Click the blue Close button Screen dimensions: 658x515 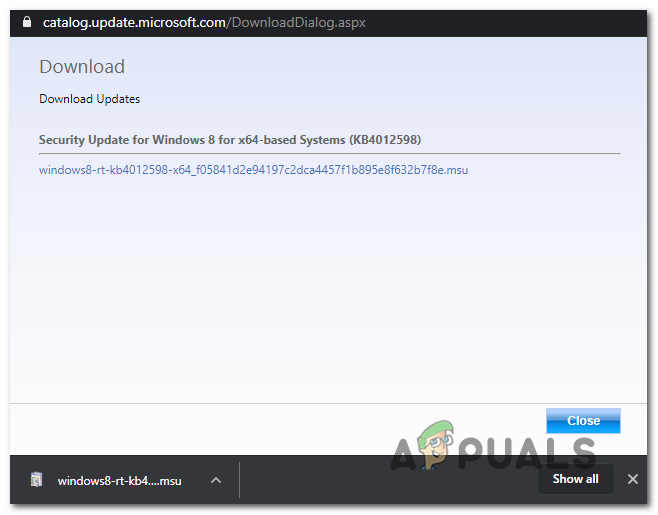[583, 421]
